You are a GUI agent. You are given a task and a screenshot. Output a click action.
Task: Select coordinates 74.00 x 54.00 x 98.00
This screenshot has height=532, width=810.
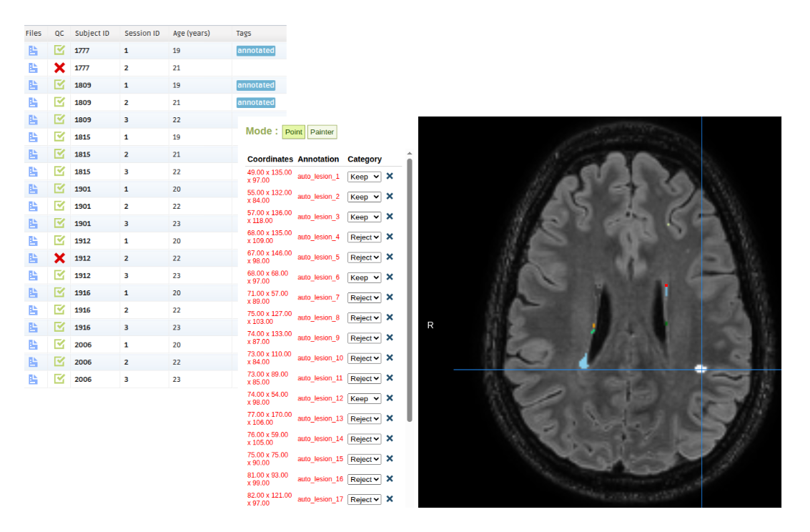tap(267, 398)
